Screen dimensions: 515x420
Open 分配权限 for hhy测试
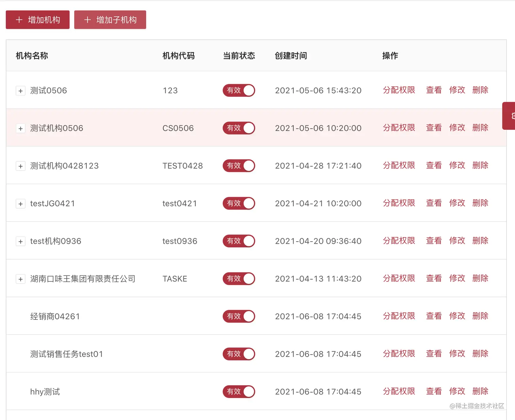coord(399,391)
